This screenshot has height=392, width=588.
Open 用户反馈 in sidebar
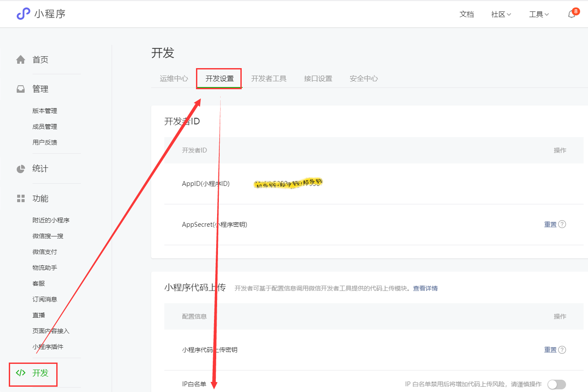point(45,142)
